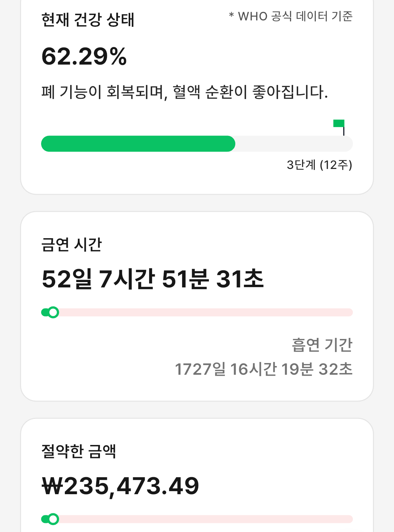Viewport: 394px width, 532px height.
Task: Select the 3단계 (12주) stage label
Action: tap(319, 165)
